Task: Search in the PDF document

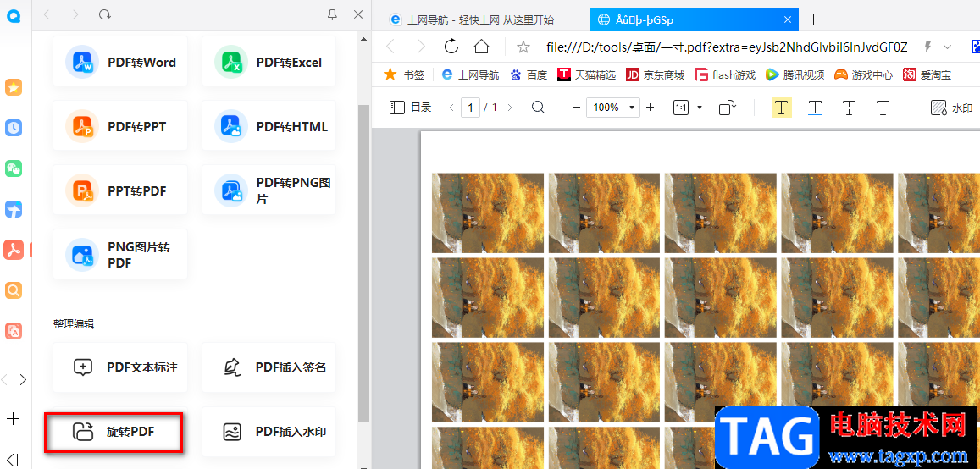Action: coord(538,108)
